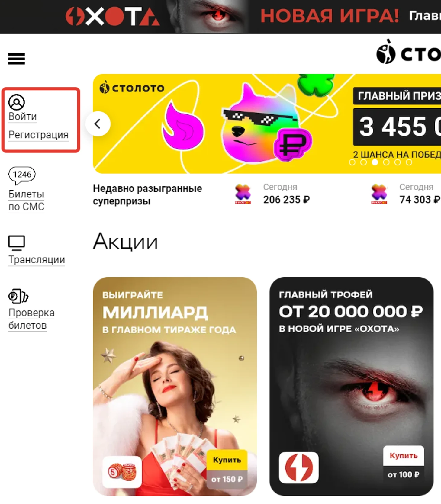Screen dimensions: 441x504
Task: Click the Трансляции monitor icon
Action: 17,243
